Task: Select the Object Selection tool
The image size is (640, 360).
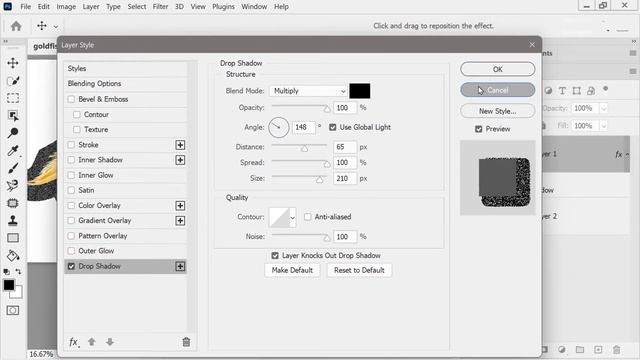Action: 13,116
